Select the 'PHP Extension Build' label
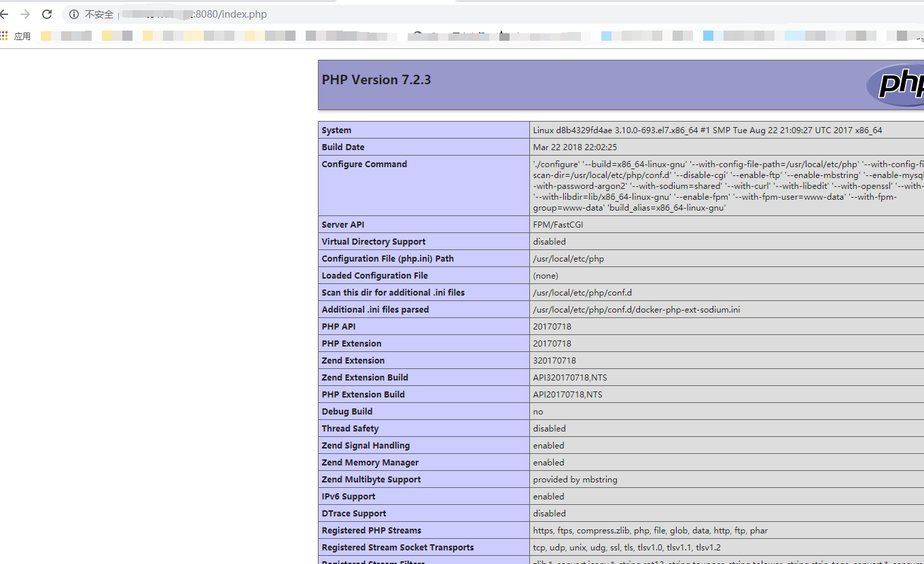The width and height of the screenshot is (924, 564). (363, 395)
